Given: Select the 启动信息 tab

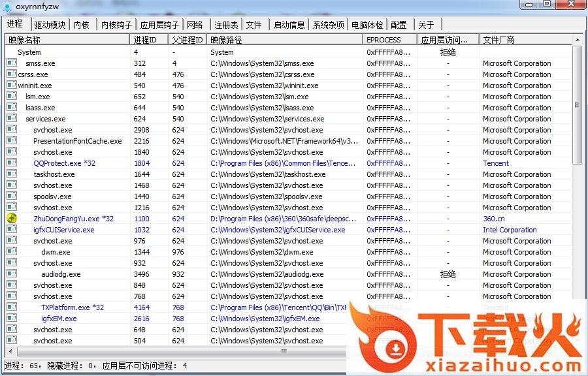Looking at the screenshot, I should (x=289, y=25).
